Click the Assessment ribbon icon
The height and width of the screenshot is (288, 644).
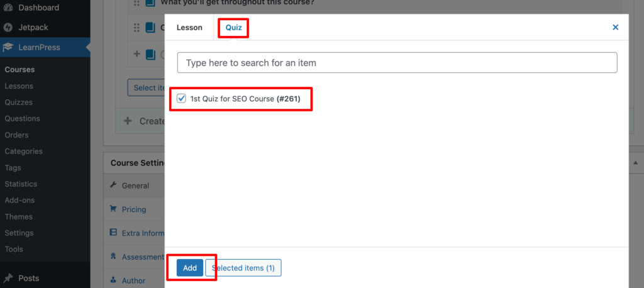coord(113,257)
